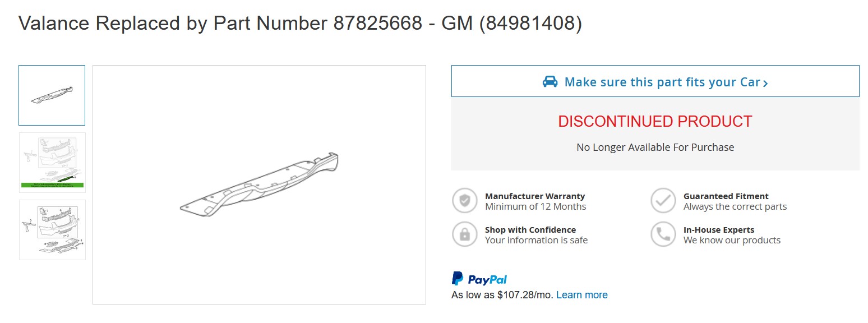The image size is (868, 323).
Task: Open the PayPal 'Learn more' link
Action: (581, 295)
